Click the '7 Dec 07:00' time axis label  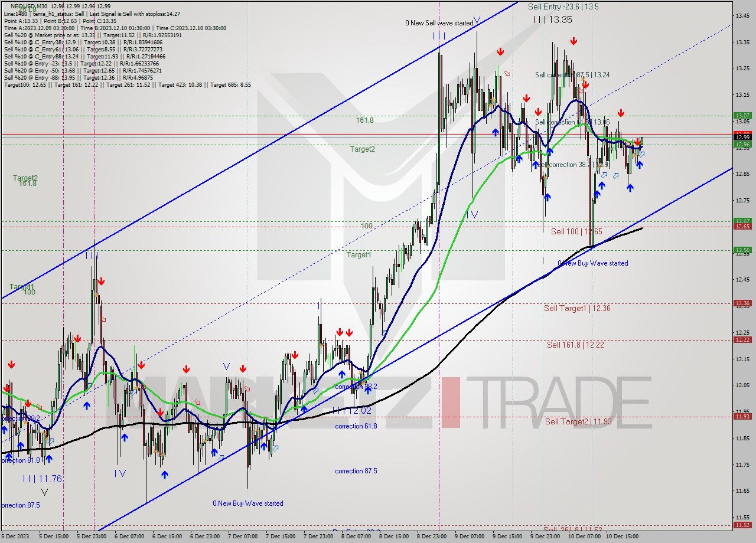click(243, 537)
